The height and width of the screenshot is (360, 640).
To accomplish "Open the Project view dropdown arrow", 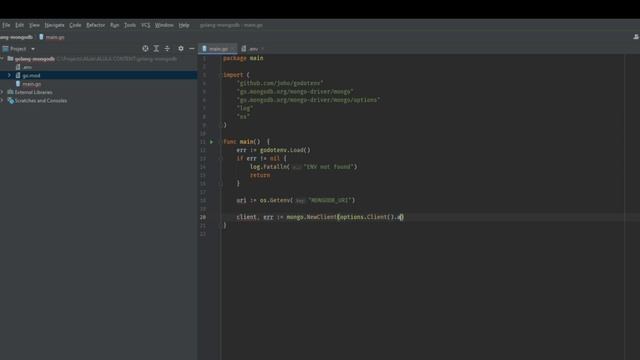I will 33,49.
